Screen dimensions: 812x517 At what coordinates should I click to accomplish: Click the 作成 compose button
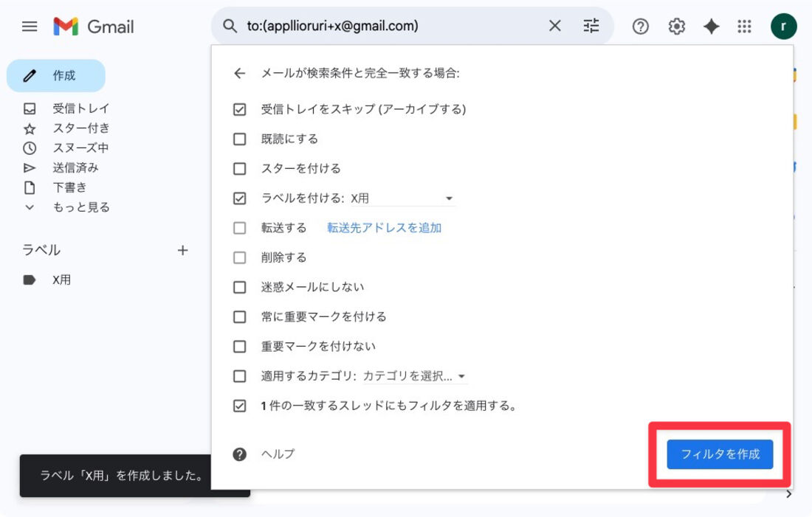(56, 75)
